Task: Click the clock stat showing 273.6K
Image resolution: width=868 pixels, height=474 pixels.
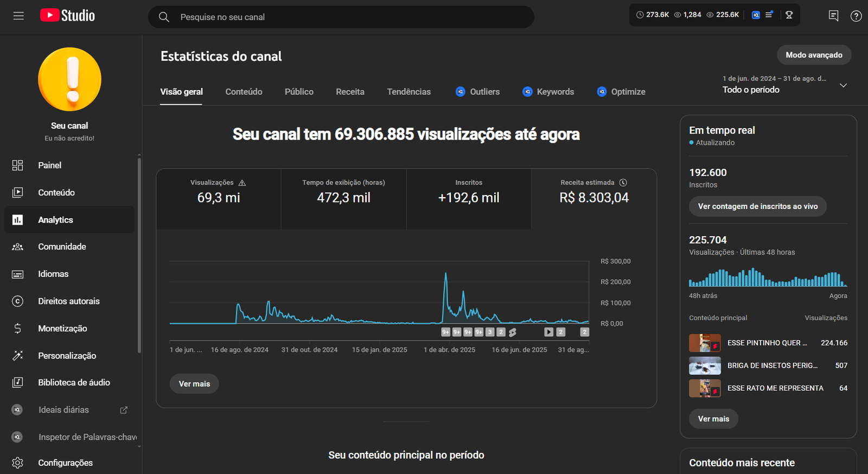Action: pos(653,15)
